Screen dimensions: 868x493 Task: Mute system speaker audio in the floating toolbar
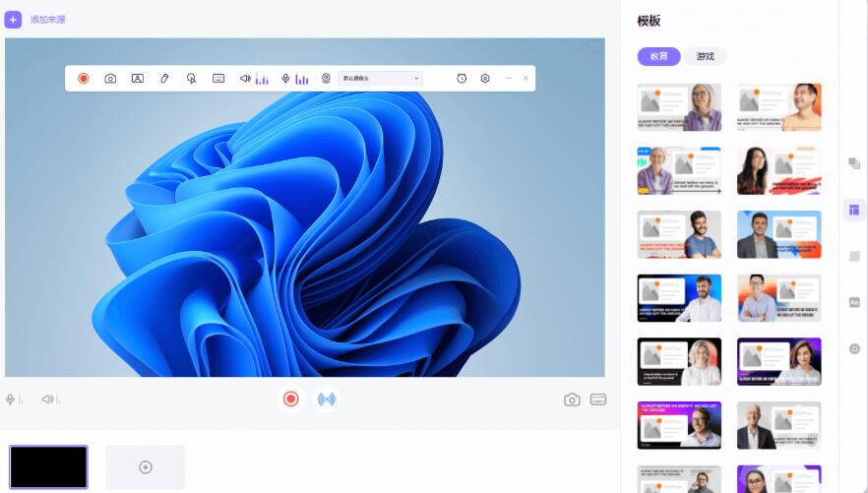[x=245, y=79]
